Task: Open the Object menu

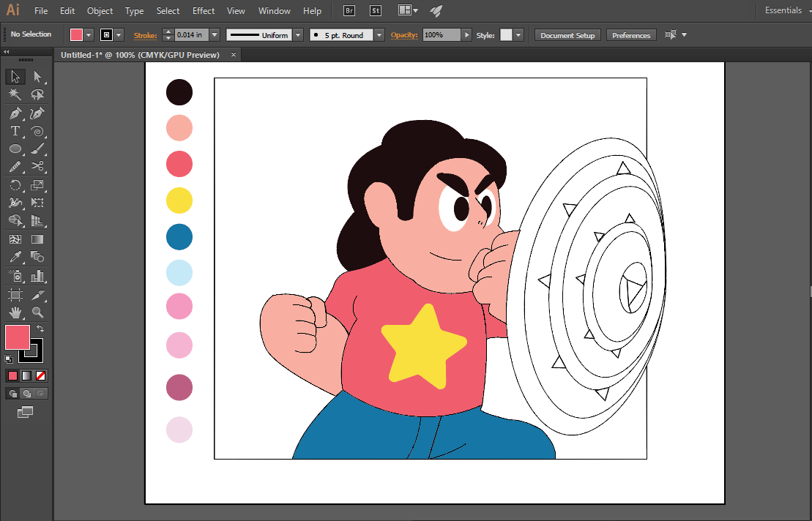Action: pos(100,11)
